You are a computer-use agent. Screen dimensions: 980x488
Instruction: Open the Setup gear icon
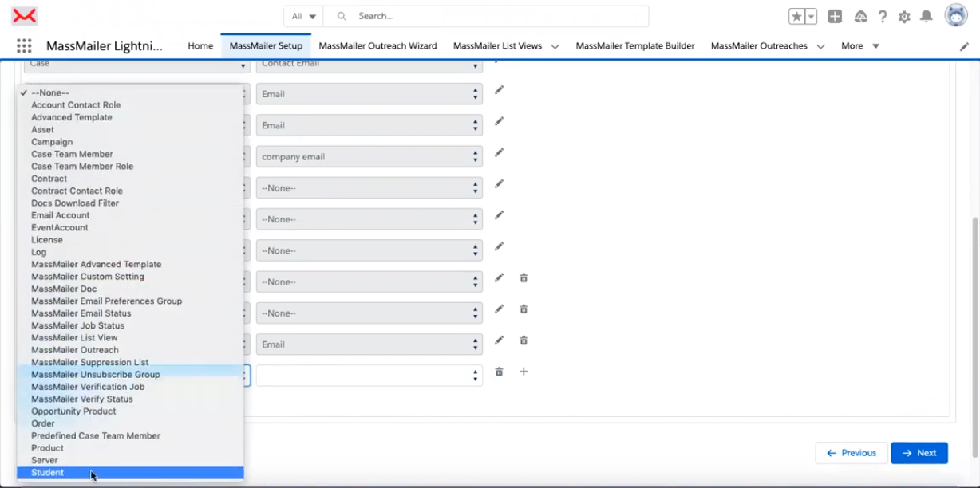click(904, 16)
